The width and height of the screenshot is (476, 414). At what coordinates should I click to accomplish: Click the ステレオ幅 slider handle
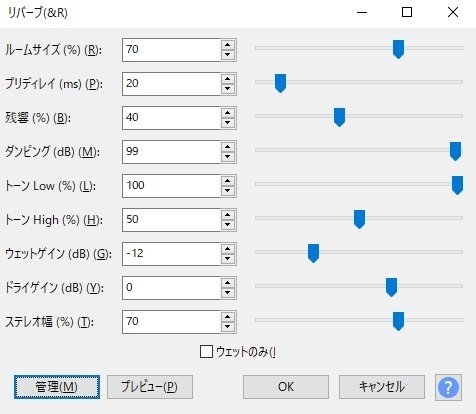[398, 321]
